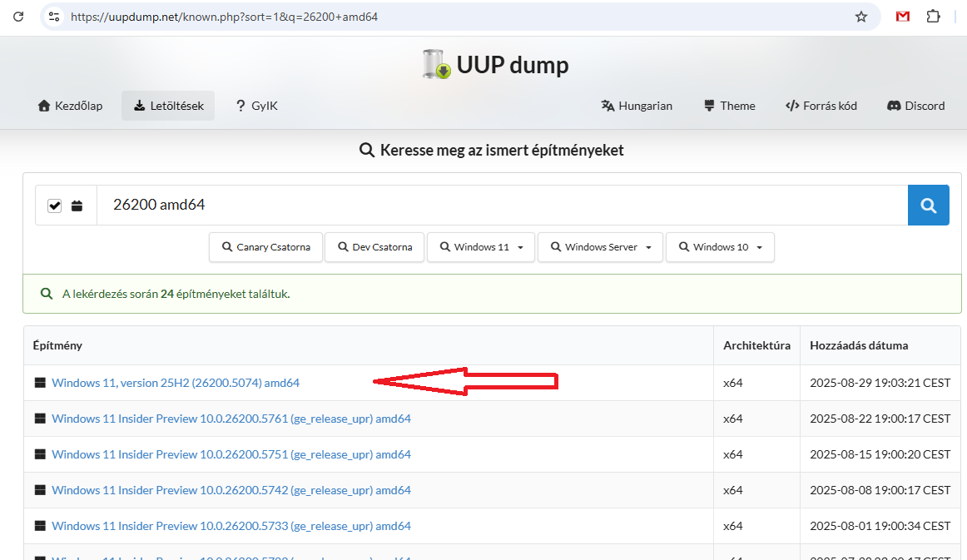Expand the Windows Server dropdown

tap(601, 247)
